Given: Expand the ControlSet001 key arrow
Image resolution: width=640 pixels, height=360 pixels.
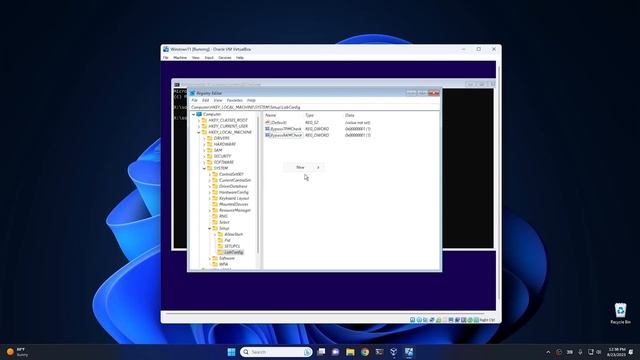Looking at the screenshot, I should 209,174.
